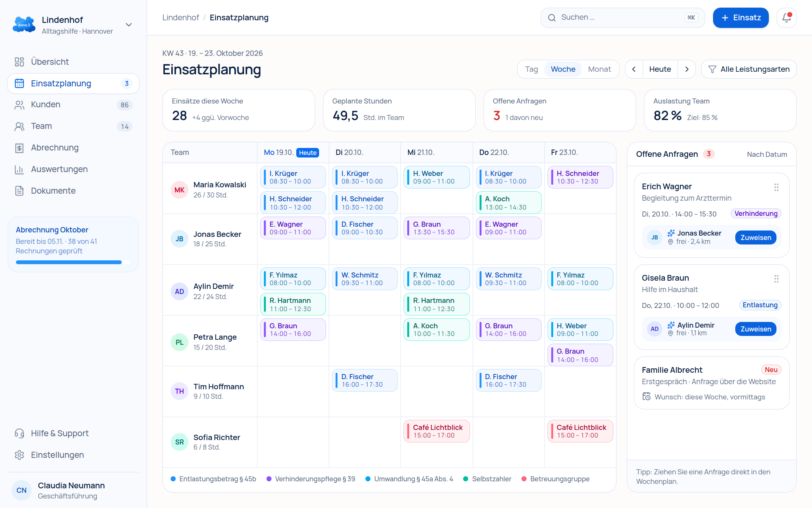Click the Auswertungen chart icon
Screen dimensions: 812x508
pos(19,169)
